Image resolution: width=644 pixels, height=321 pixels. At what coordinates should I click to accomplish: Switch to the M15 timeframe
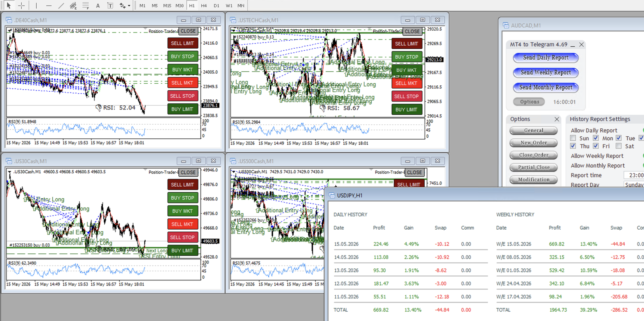click(x=167, y=6)
